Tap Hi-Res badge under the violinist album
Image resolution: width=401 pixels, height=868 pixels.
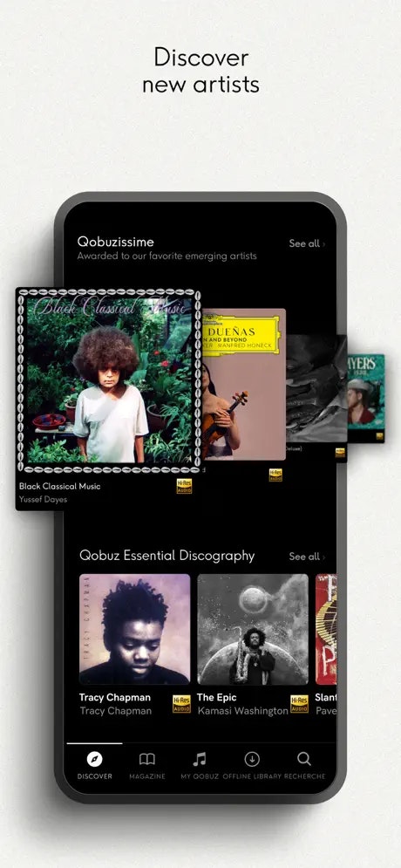coord(275,475)
